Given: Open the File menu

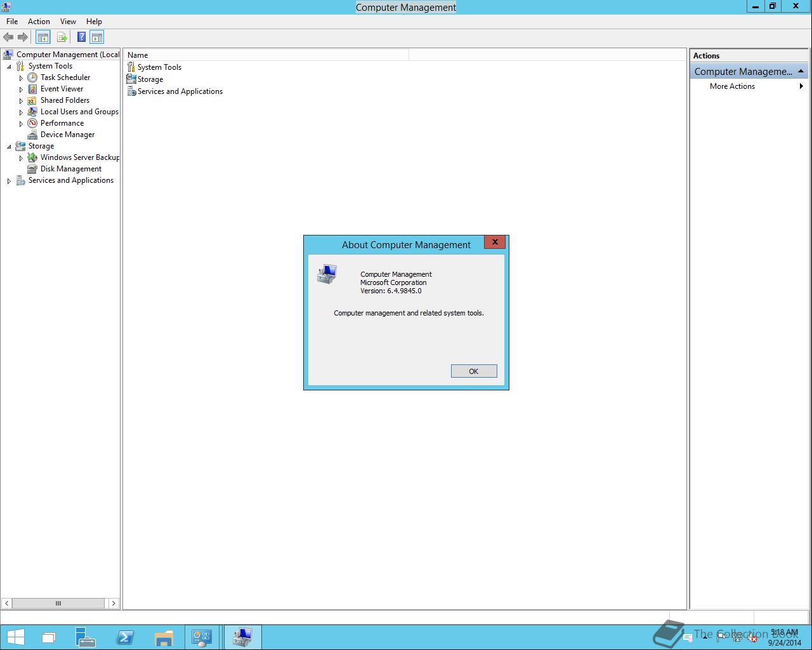Looking at the screenshot, I should coord(12,22).
